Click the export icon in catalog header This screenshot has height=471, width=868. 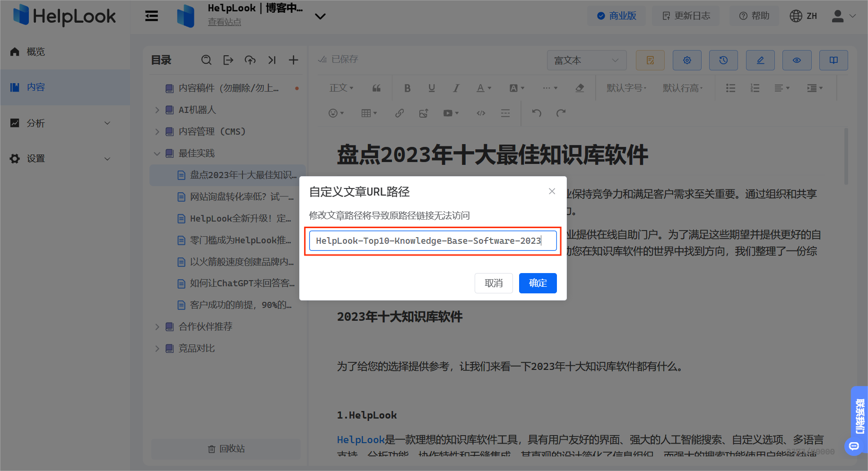(x=228, y=60)
